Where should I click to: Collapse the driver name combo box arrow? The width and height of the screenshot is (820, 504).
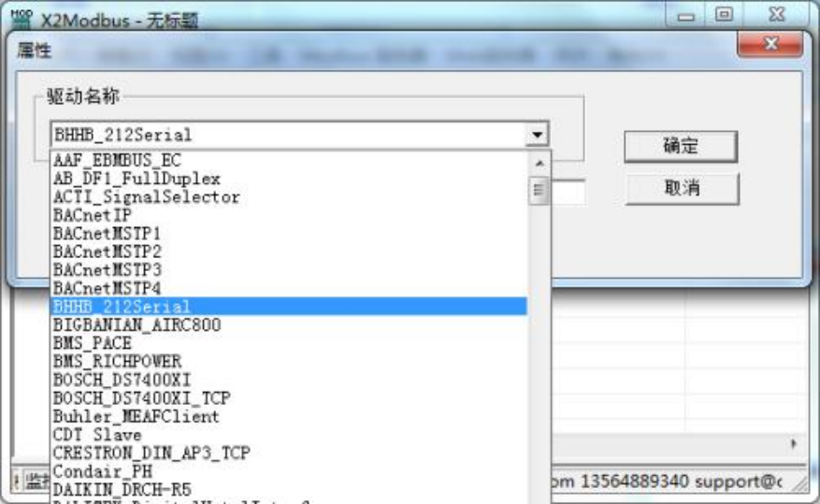coord(537,135)
